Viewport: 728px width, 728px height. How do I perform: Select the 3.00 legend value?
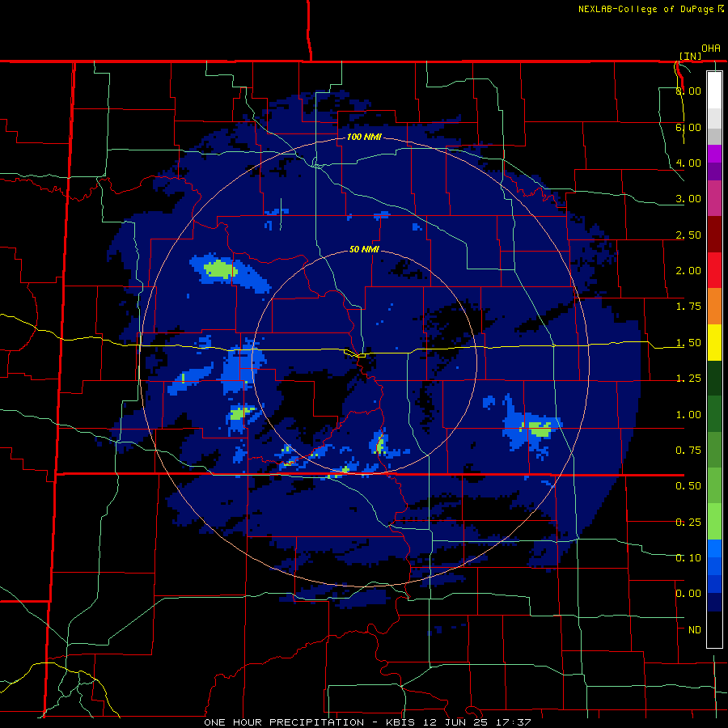(x=688, y=199)
